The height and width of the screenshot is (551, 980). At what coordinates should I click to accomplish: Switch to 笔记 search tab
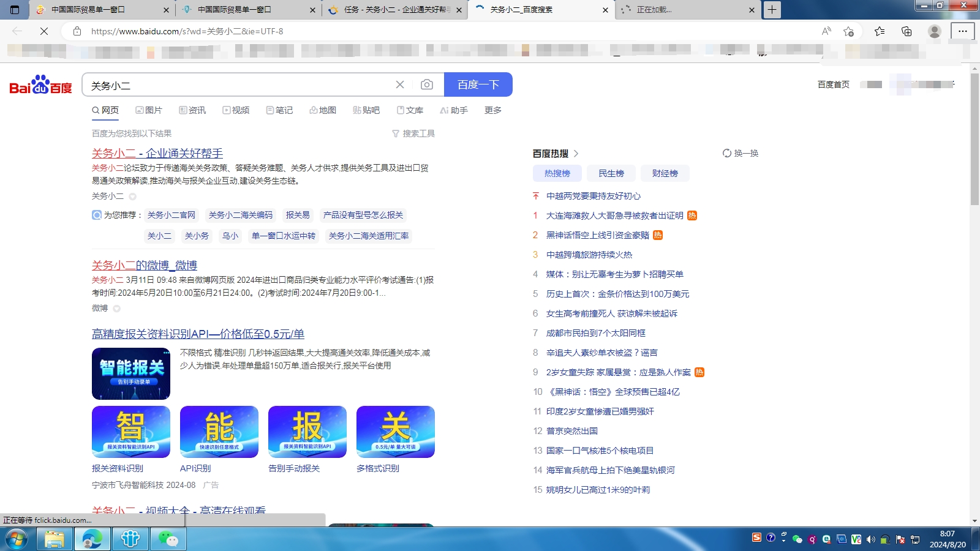(x=279, y=110)
